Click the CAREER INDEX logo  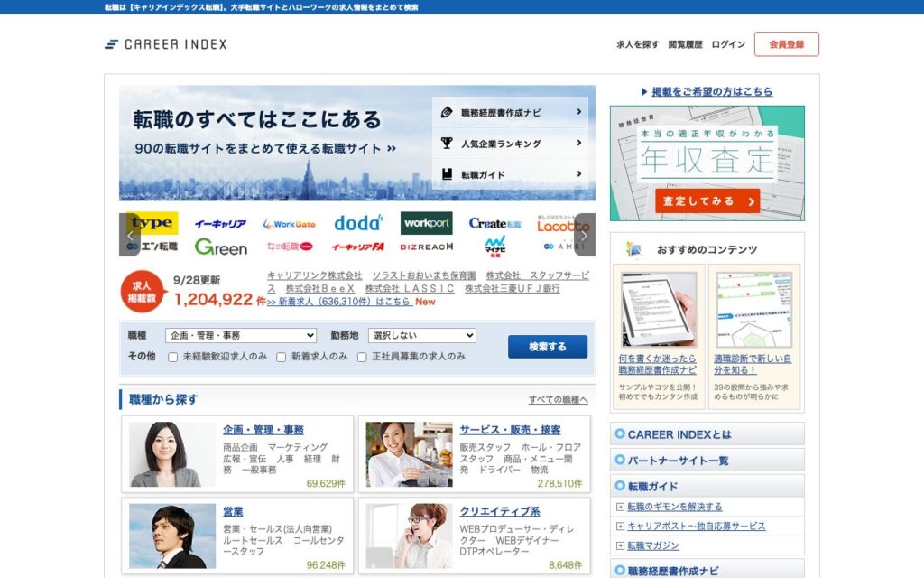point(166,44)
